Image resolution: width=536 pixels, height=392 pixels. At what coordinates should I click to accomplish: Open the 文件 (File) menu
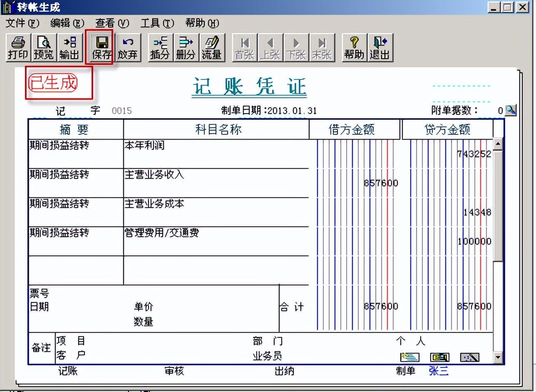coord(22,23)
